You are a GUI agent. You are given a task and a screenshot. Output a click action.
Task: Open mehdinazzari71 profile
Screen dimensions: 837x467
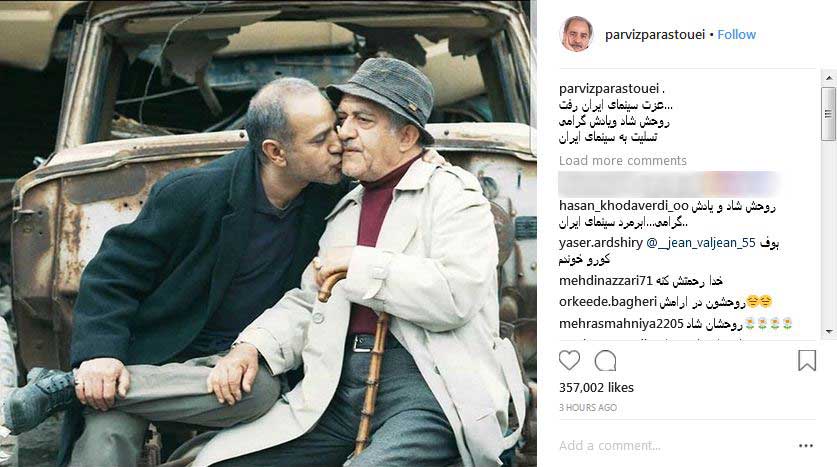pos(606,281)
